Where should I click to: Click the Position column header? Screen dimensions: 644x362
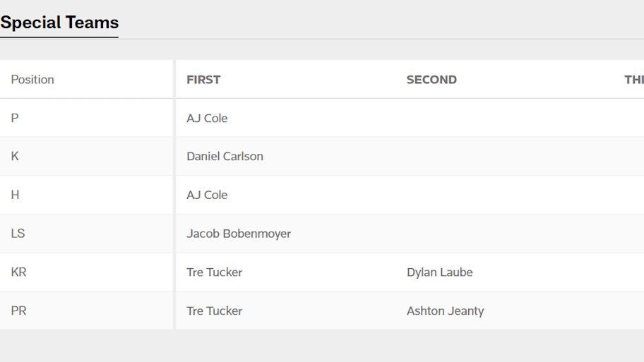[32, 80]
